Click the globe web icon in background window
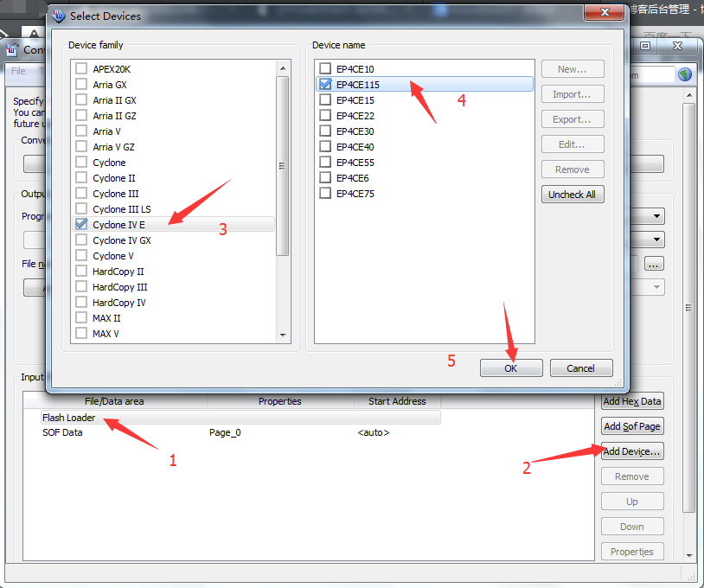Image resolution: width=704 pixels, height=588 pixels. (685, 74)
